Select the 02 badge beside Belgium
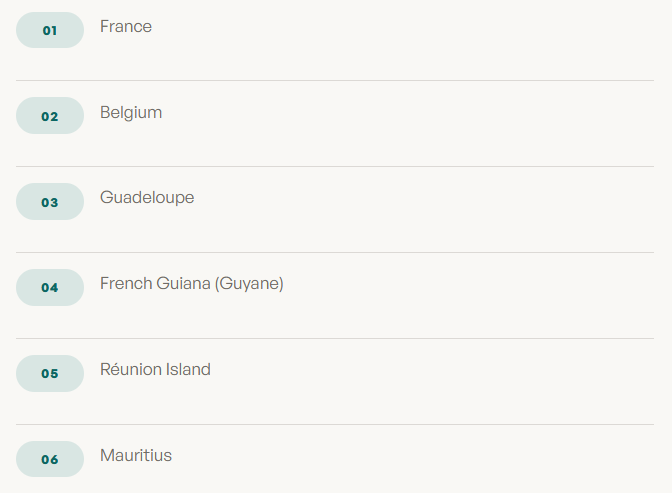The height and width of the screenshot is (493, 672). 50,116
